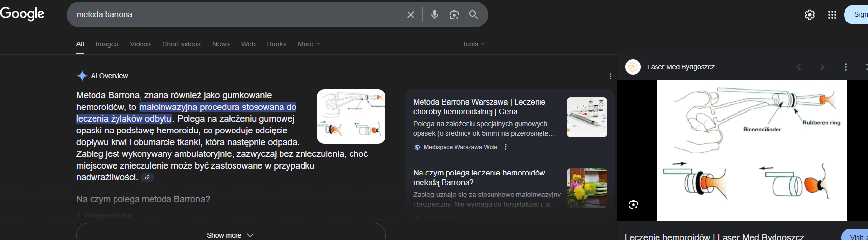Go to previous image with left chevron

[799, 67]
